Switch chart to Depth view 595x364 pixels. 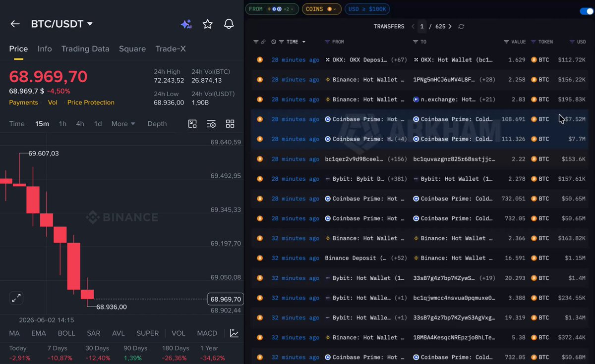(x=157, y=124)
